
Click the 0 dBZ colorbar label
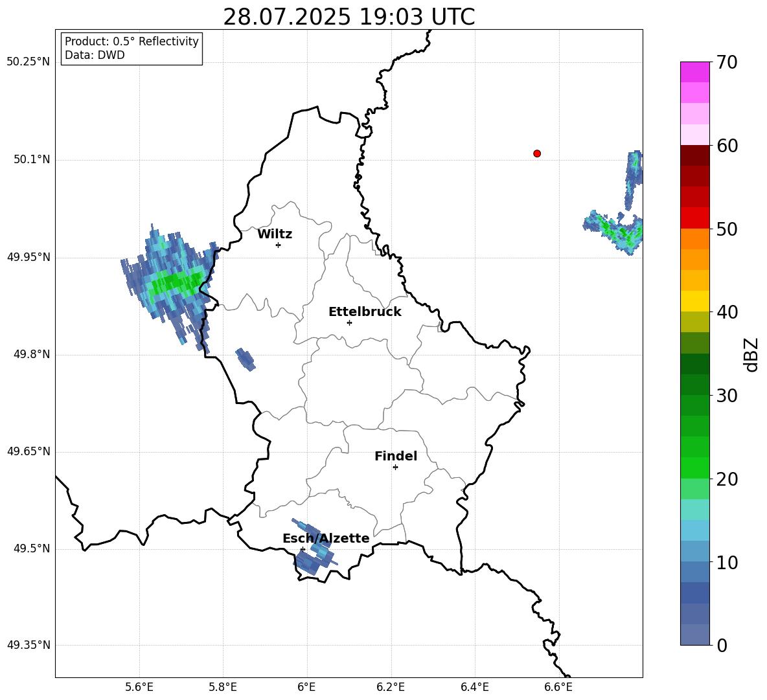[722, 645]
